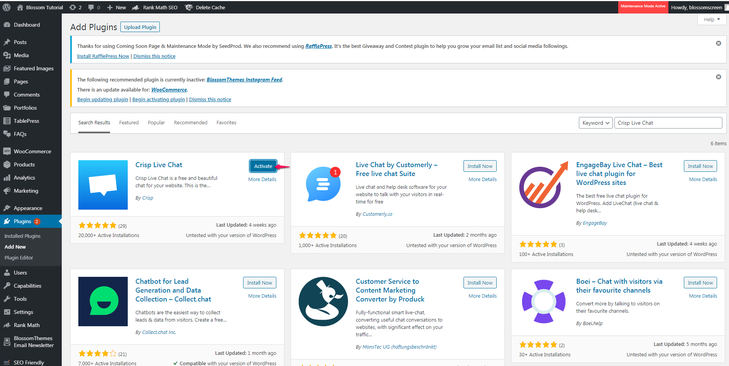Open Installed Plugins submenu item
Image resolution: width=729 pixels, height=366 pixels.
coord(22,236)
